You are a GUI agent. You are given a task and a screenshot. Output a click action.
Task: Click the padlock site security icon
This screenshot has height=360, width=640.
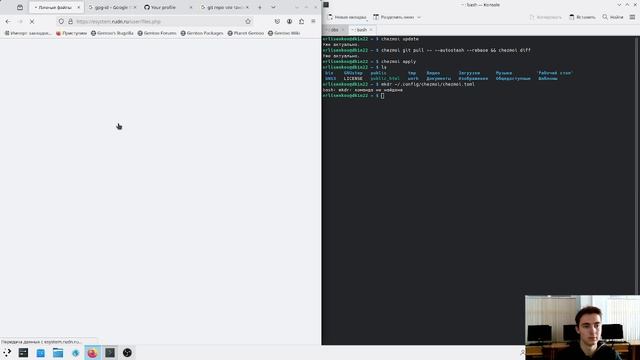[70, 21]
